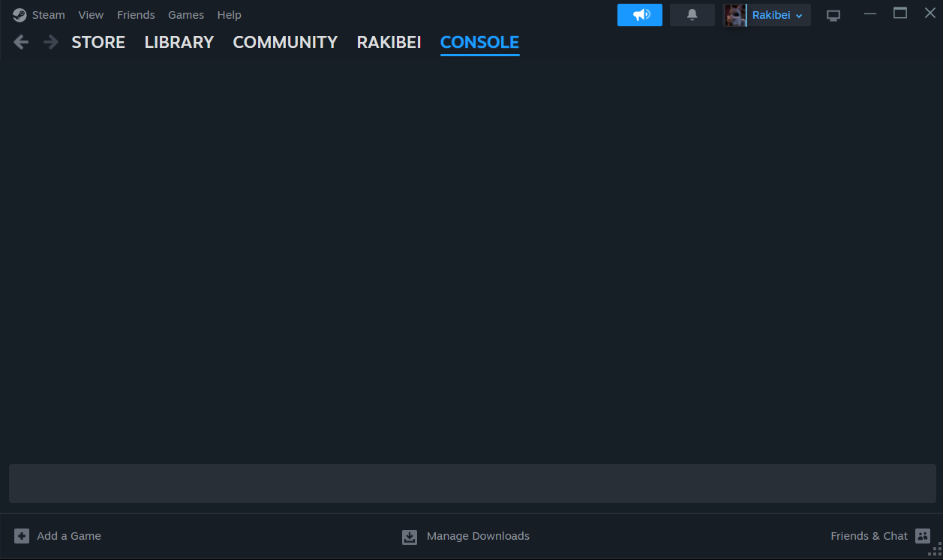943x560 pixels.
Task: Click the Rakibei avatar picture
Action: [x=735, y=15]
